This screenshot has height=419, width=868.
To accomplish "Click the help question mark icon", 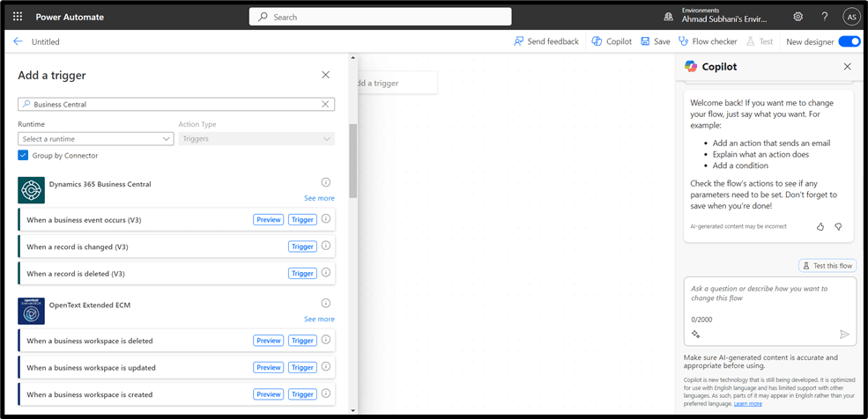I will [825, 17].
